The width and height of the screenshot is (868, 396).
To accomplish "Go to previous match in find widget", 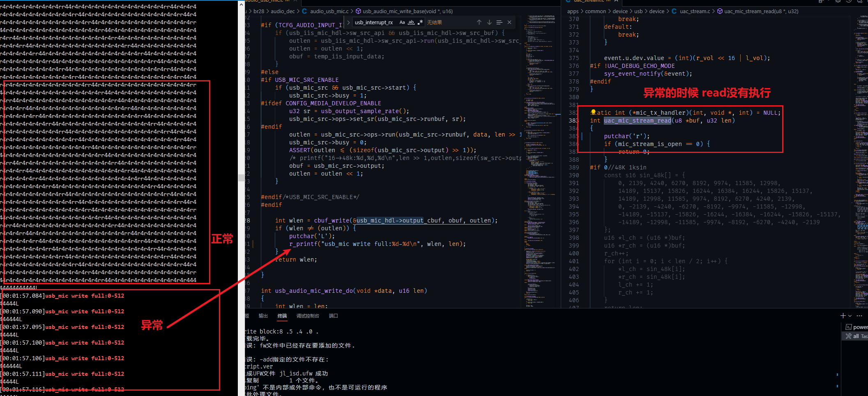I will (x=479, y=22).
